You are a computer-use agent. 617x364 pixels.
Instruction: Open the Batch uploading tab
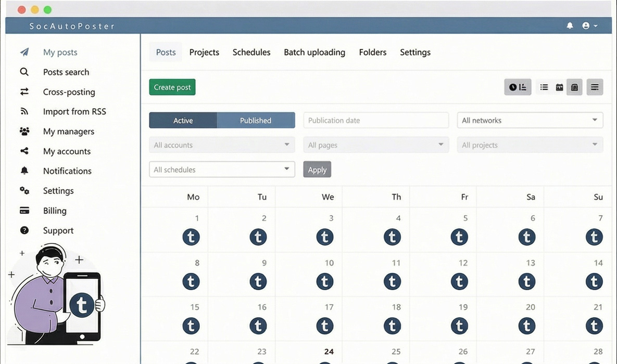click(x=314, y=52)
